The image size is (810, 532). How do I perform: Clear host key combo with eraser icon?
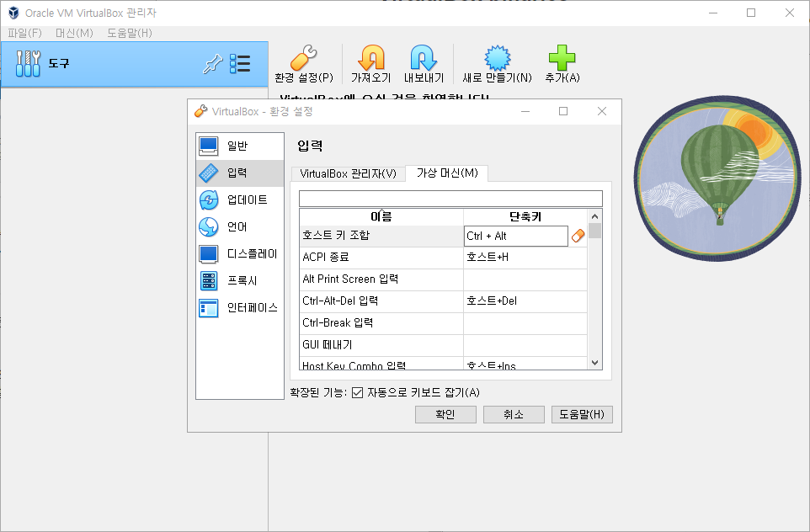(x=578, y=236)
